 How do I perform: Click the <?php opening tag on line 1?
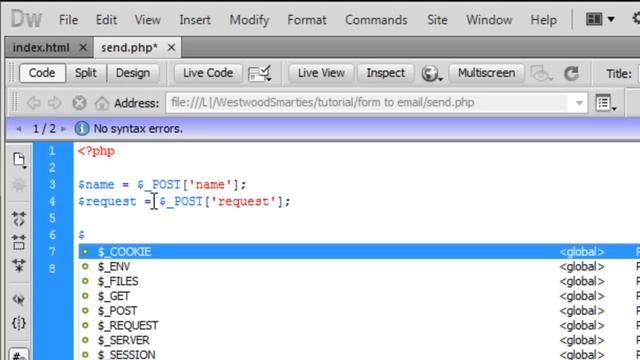(x=96, y=151)
